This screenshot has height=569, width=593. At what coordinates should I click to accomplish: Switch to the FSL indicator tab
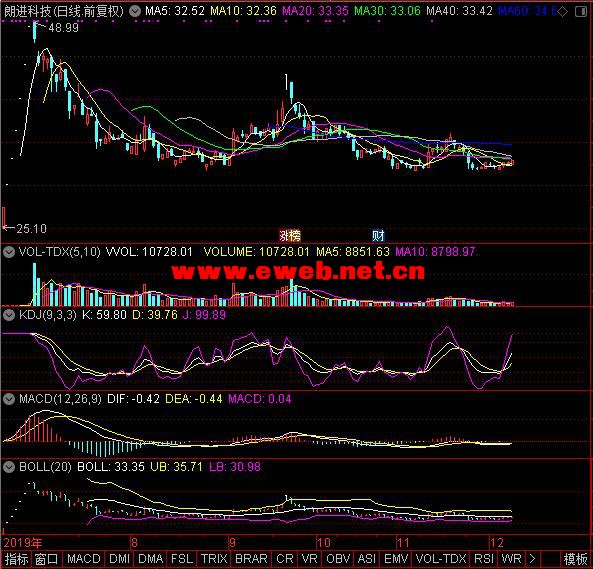tap(182, 559)
